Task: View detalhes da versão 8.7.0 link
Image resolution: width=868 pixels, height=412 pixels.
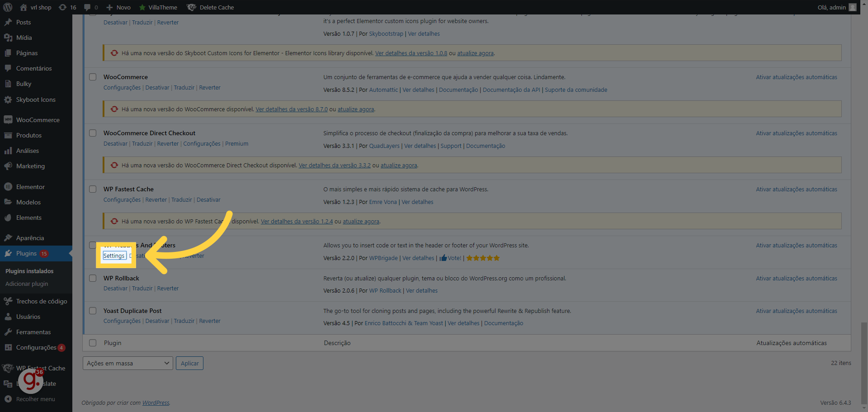Action: click(x=292, y=109)
